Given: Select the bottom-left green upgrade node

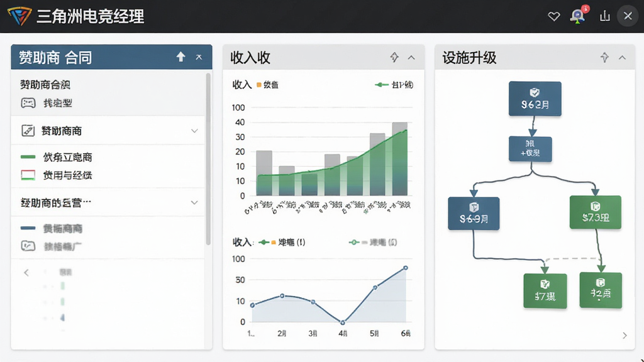Looking at the screenshot, I should coord(545,291).
